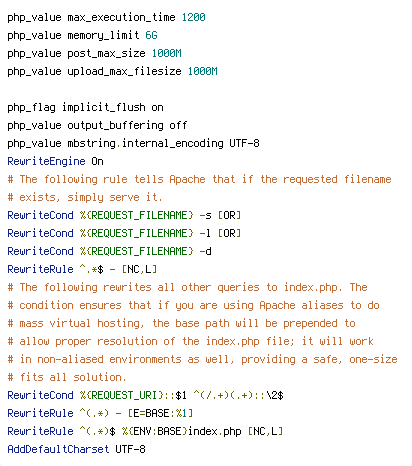Click the RewriteCond line ending with -d
Image resolution: width=412 pixels, height=466 pixels.
(x=109, y=251)
